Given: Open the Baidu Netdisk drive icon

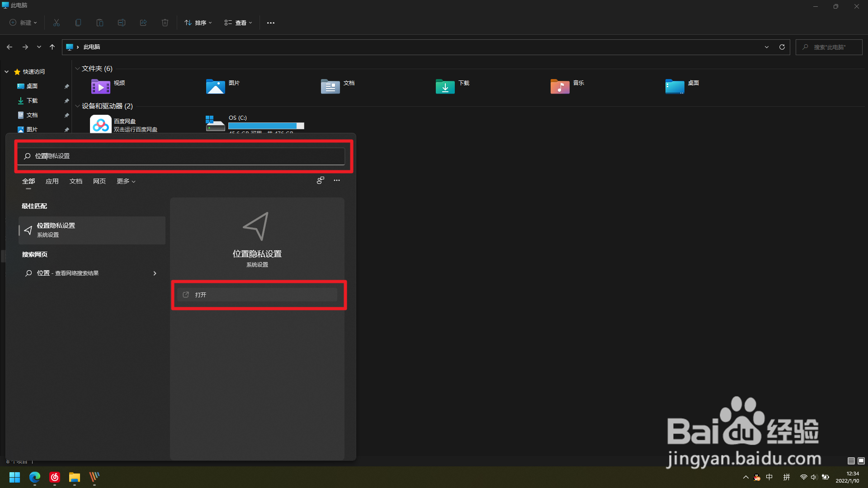Looking at the screenshot, I should click(101, 124).
